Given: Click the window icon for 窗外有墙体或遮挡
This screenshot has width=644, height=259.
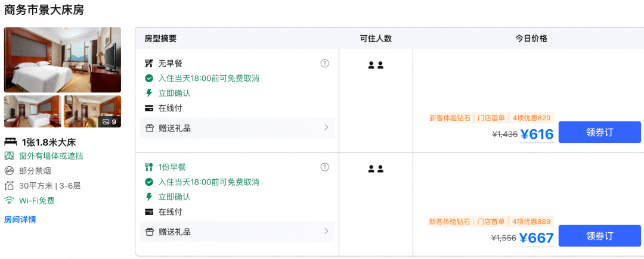Looking at the screenshot, I should click(x=8, y=156).
